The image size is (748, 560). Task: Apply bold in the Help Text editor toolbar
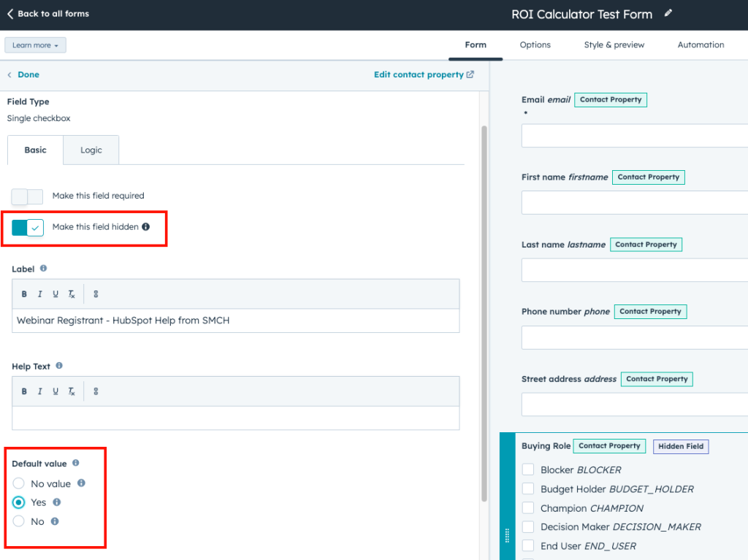coord(24,391)
